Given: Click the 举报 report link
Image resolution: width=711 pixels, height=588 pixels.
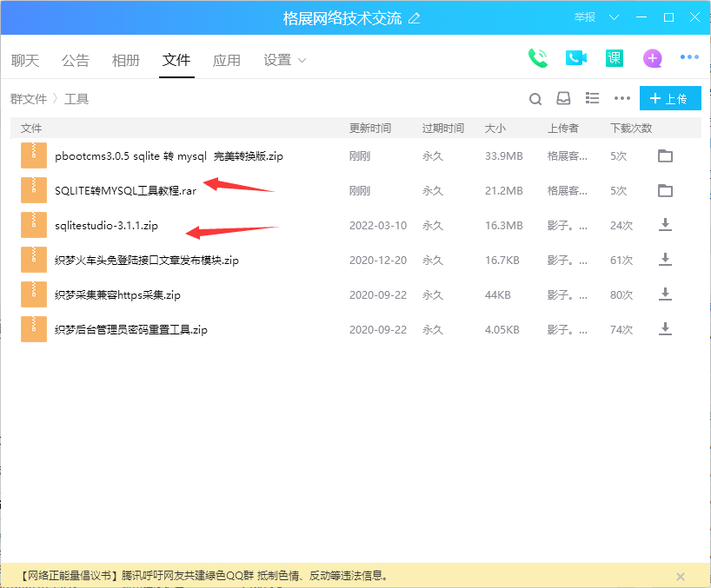Looking at the screenshot, I should [x=585, y=17].
